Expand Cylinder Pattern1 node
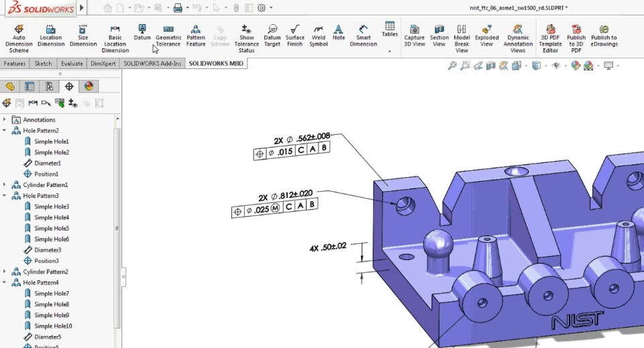644x348 pixels. [5, 184]
